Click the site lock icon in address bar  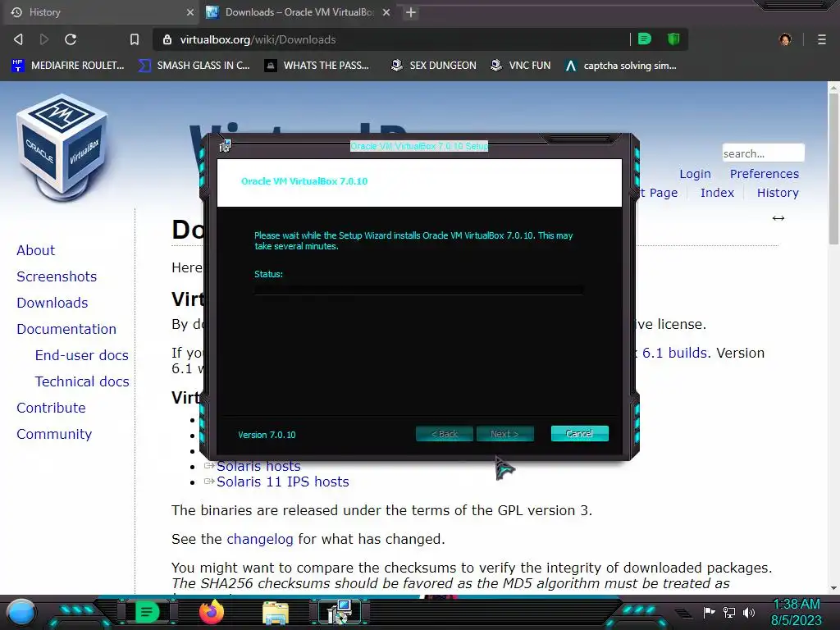pos(167,39)
